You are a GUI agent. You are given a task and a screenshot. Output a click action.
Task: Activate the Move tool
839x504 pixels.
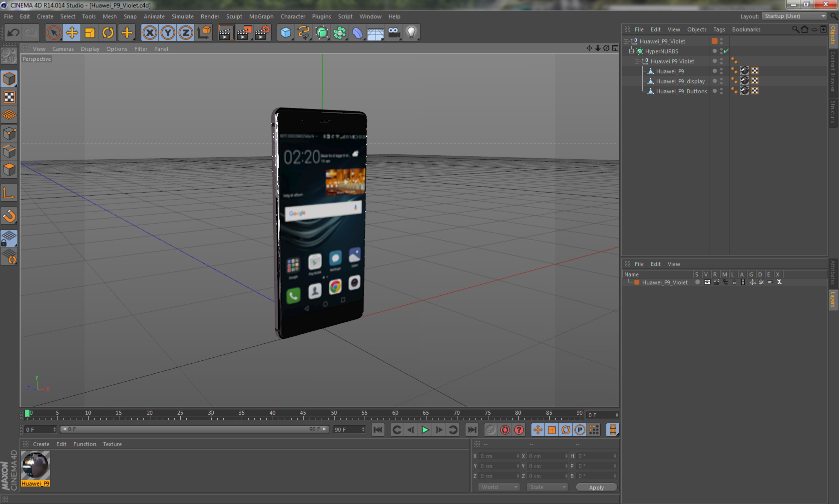71,33
